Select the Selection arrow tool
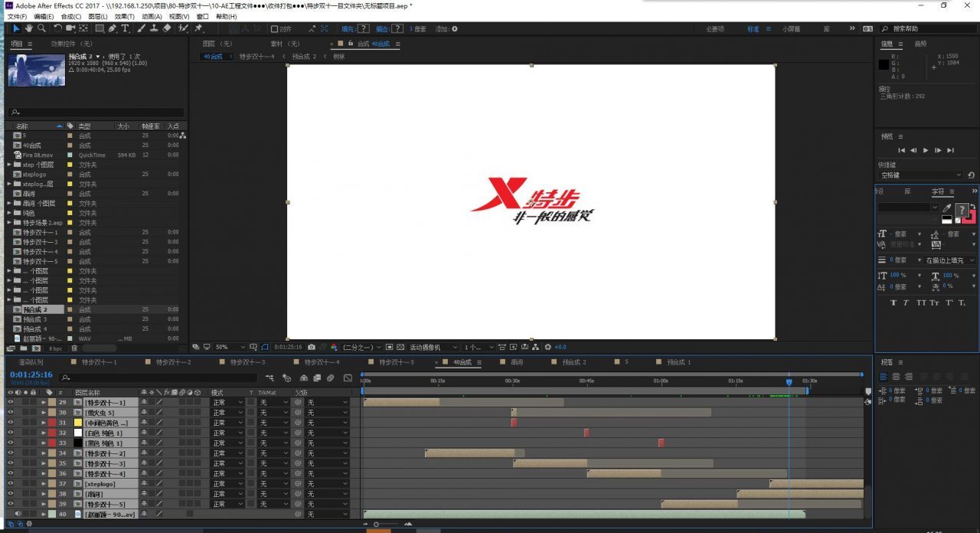 (17, 28)
